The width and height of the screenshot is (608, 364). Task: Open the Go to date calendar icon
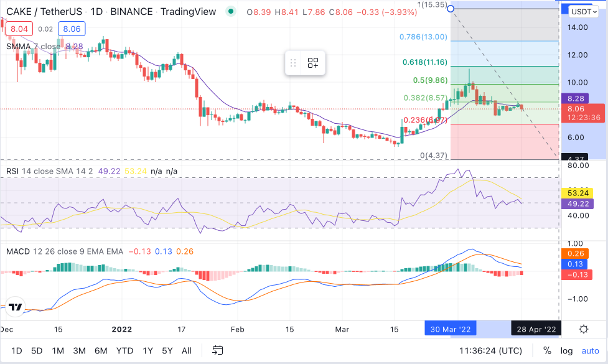coord(218,350)
